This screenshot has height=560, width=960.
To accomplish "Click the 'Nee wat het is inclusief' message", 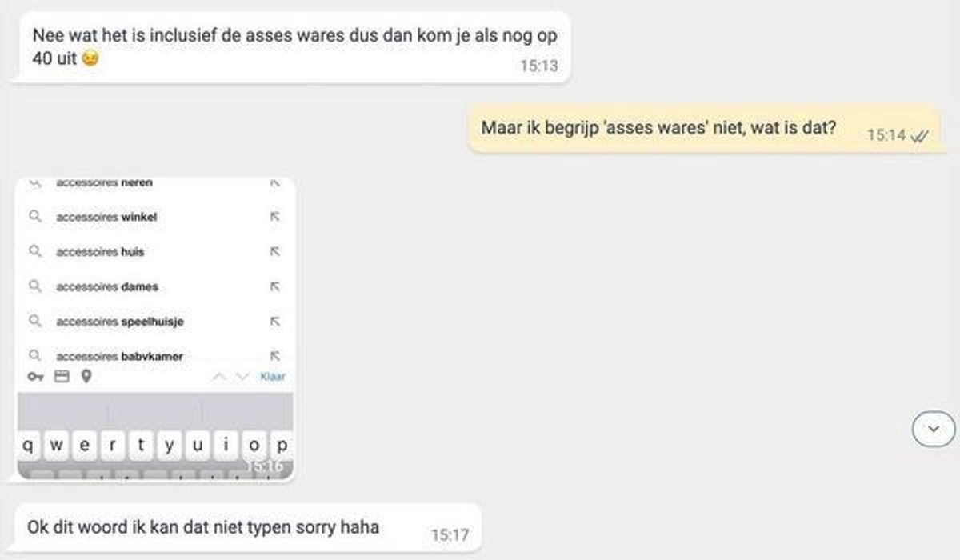I will tap(291, 47).
